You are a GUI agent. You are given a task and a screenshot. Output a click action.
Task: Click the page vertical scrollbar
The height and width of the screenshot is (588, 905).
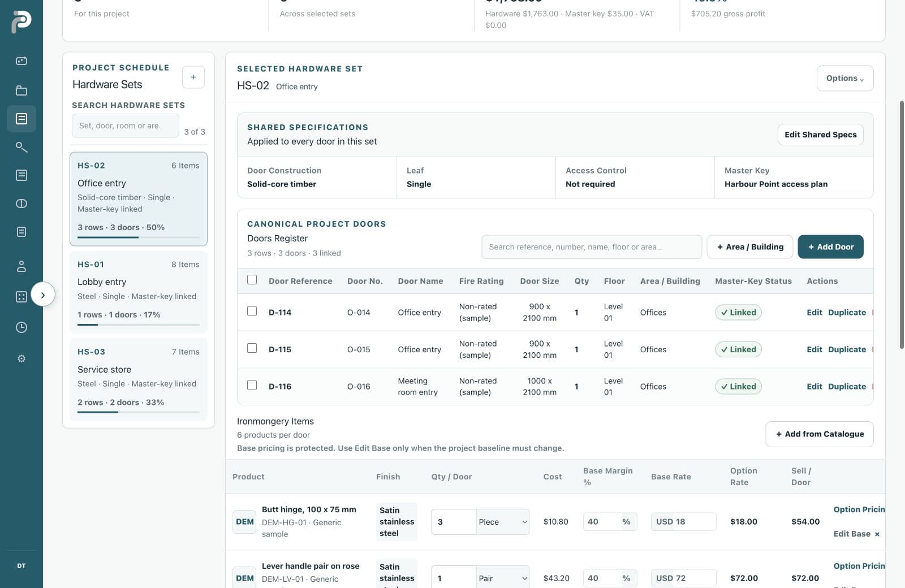pyautogui.click(x=902, y=225)
